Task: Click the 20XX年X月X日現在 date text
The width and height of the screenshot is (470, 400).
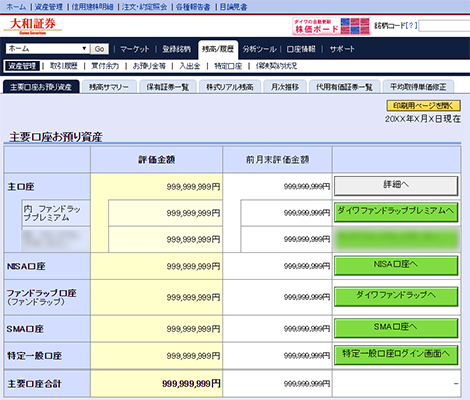Action: coord(423,119)
